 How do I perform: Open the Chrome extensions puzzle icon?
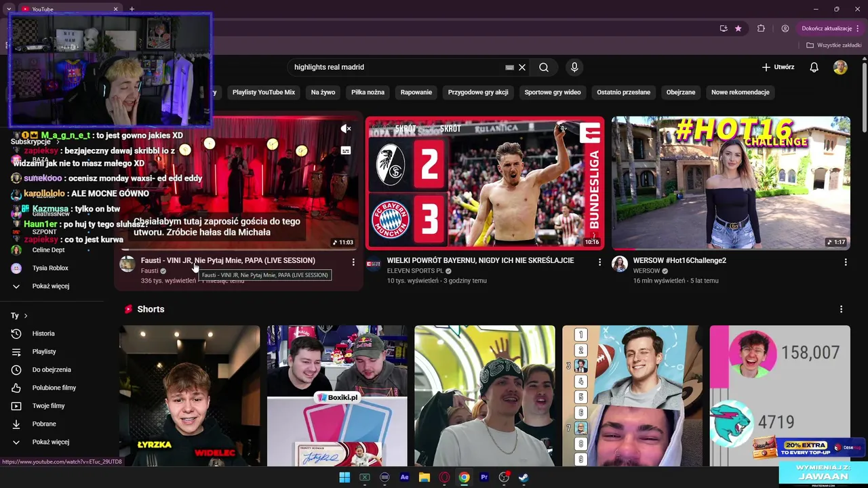tap(761, 28)
